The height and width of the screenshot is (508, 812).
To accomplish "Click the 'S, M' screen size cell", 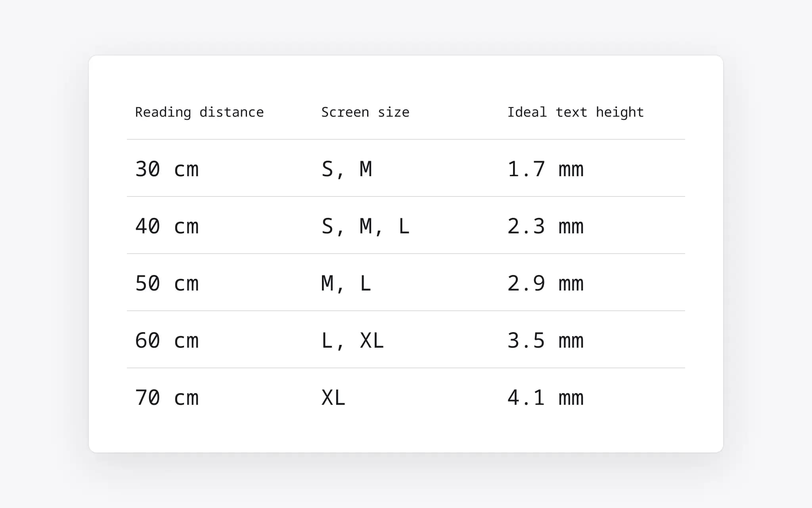I will point(347,169).
